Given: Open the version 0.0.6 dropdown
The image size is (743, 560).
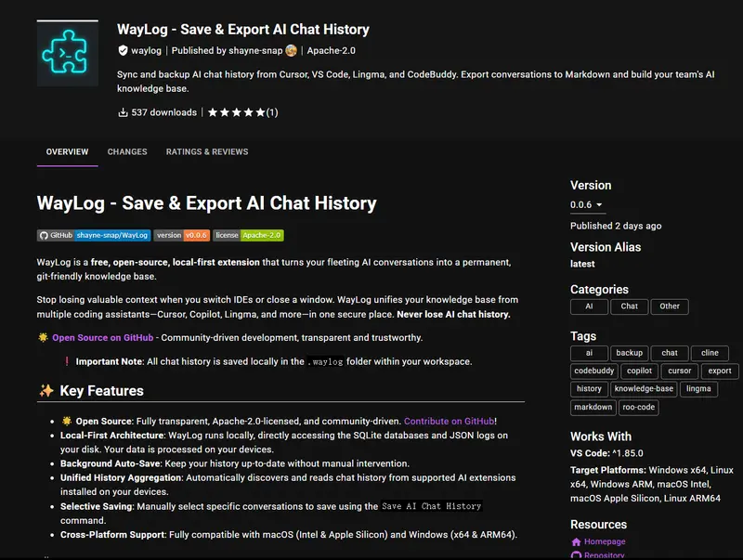Looking at the screenshot, I should (586, 204).
